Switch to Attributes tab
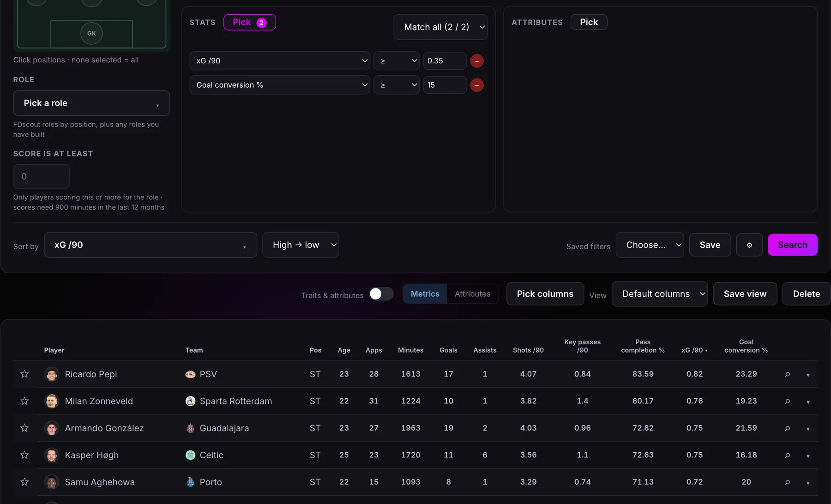This screenshot has height=504, width=831. tap(473, 294)
